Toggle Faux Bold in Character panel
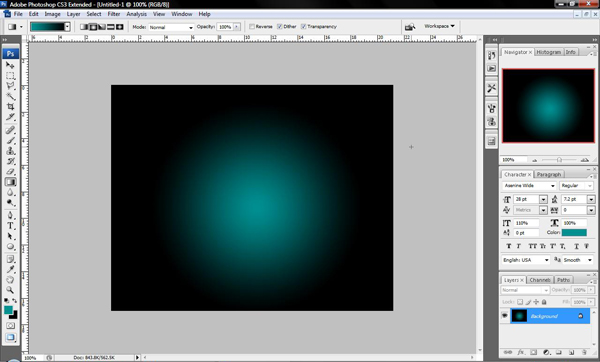 click(509, 246)
